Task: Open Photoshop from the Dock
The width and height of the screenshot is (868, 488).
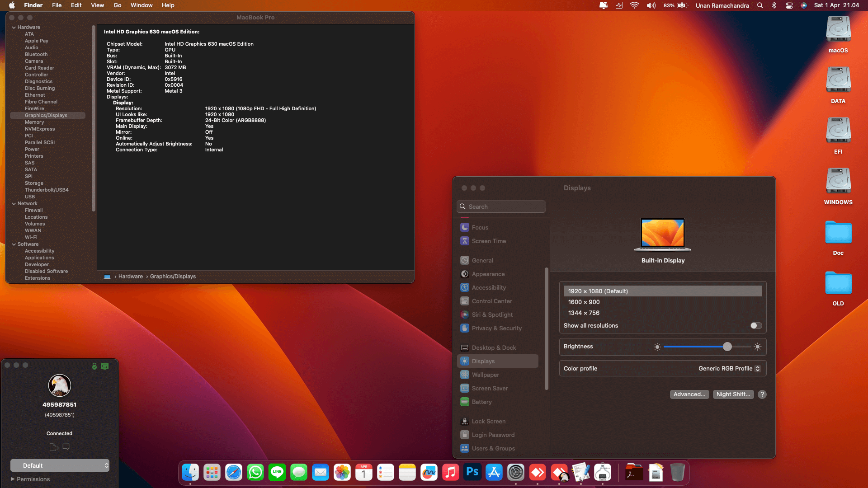Action: (x=472, y=472)
